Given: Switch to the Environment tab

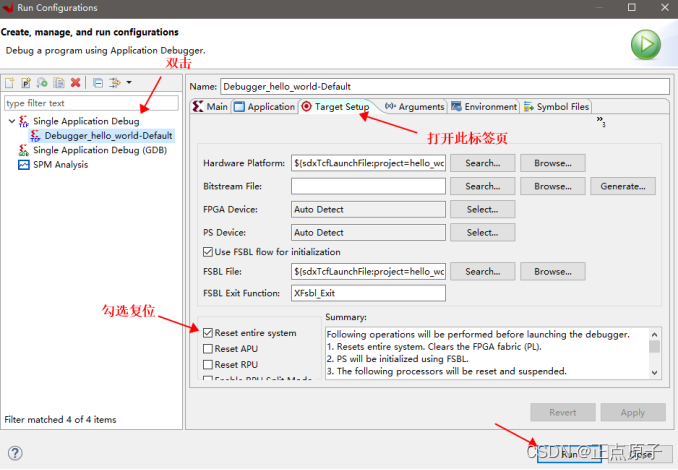Looking at the screenshot, I should (484, 106).
